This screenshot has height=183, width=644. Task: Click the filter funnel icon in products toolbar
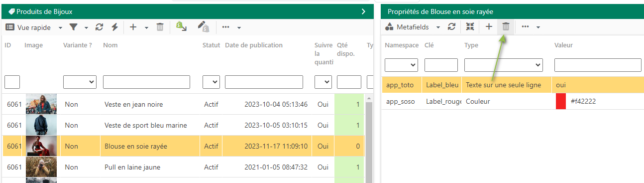[73, 27]
